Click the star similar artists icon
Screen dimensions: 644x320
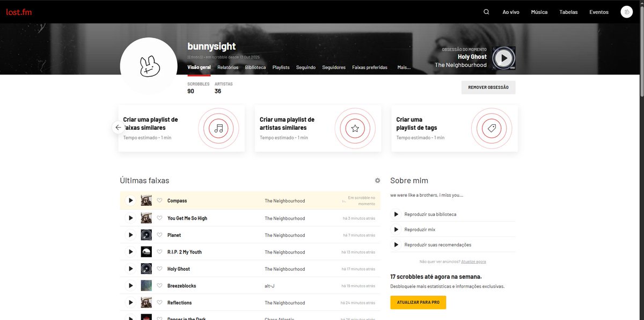point(355,129)
